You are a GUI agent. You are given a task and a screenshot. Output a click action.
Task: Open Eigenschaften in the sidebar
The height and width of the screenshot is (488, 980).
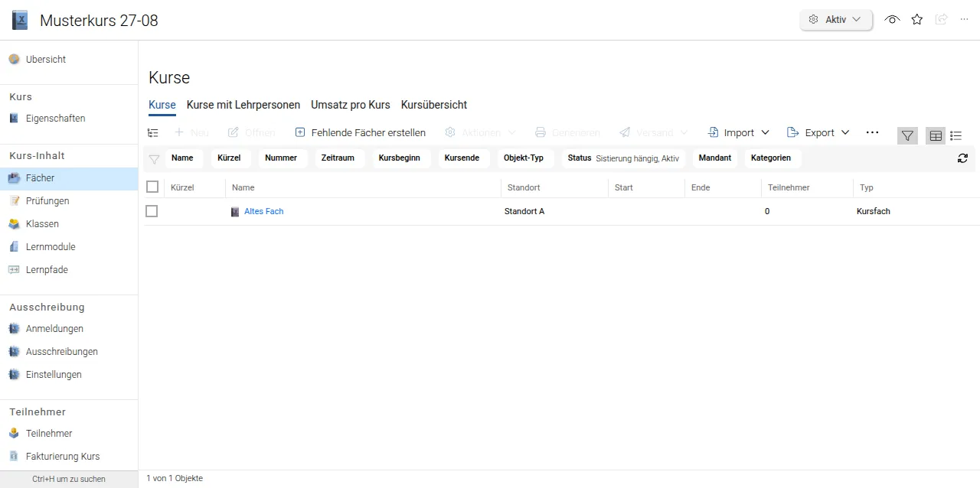[69, 119]
